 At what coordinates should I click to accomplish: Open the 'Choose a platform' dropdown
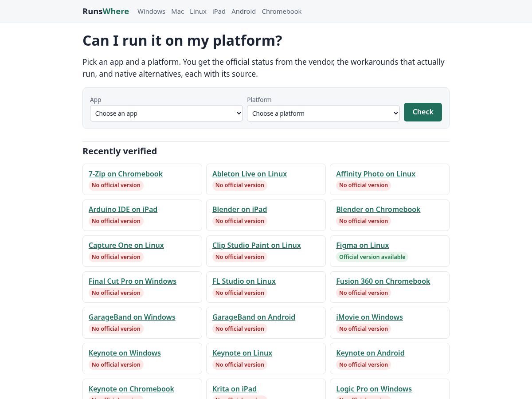(x=323, y=113)
